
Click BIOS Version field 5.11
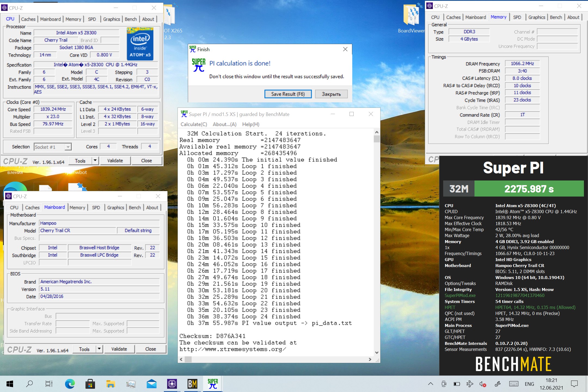pos(99,289)
